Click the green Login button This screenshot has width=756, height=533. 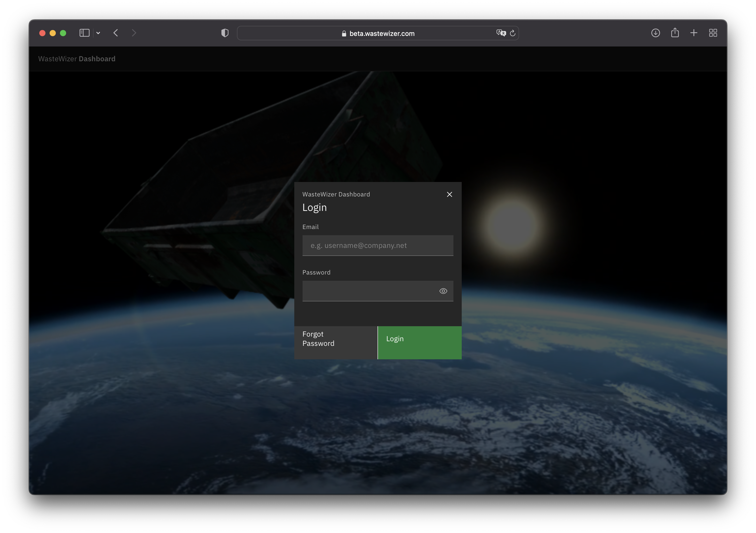420,342
